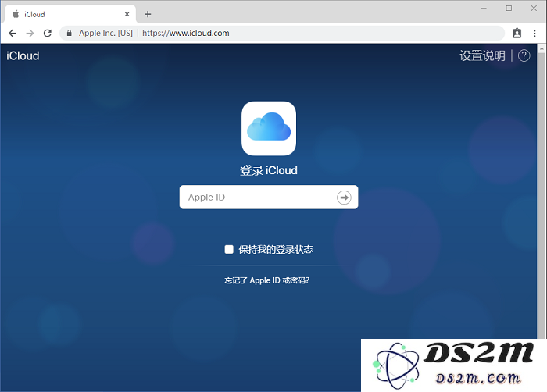This screenshot has height=392, width=547.
Task: Enable the 保持我的登录状态 checkbox
Action: (x=229, y=249)
